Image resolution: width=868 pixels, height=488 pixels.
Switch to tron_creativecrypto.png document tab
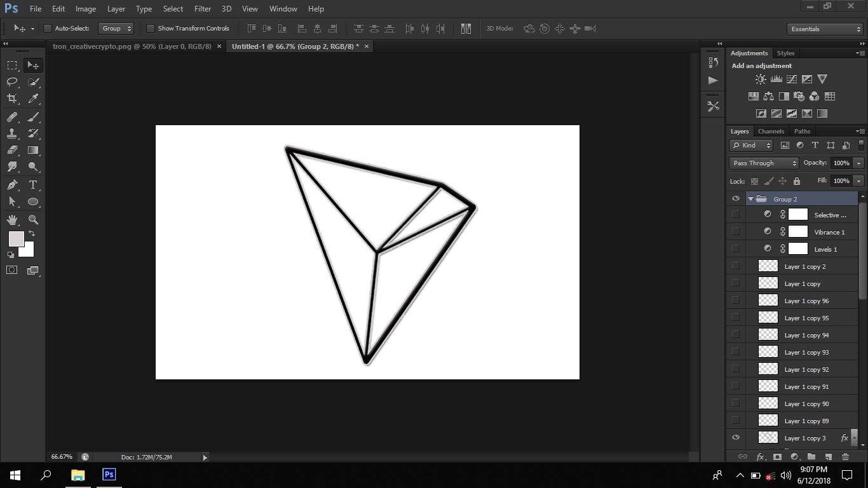tap(132, 46)
